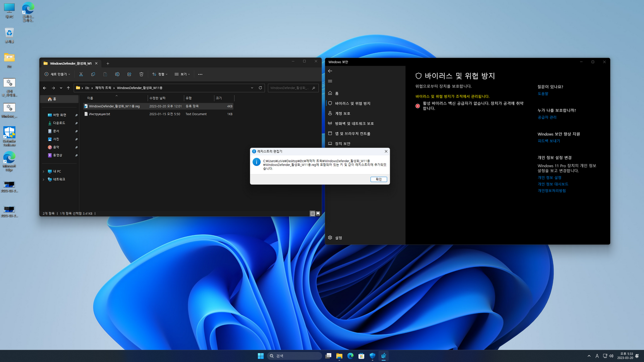The image size is (644, 362).
Task: Open Defender Tools.exe desktop icon
Action: click(9, 136)
